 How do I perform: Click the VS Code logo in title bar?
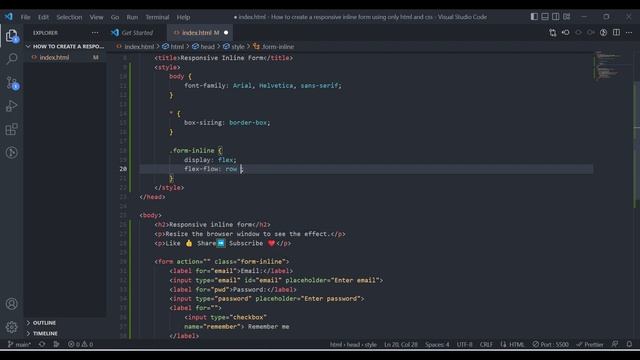tap(9, 17)
